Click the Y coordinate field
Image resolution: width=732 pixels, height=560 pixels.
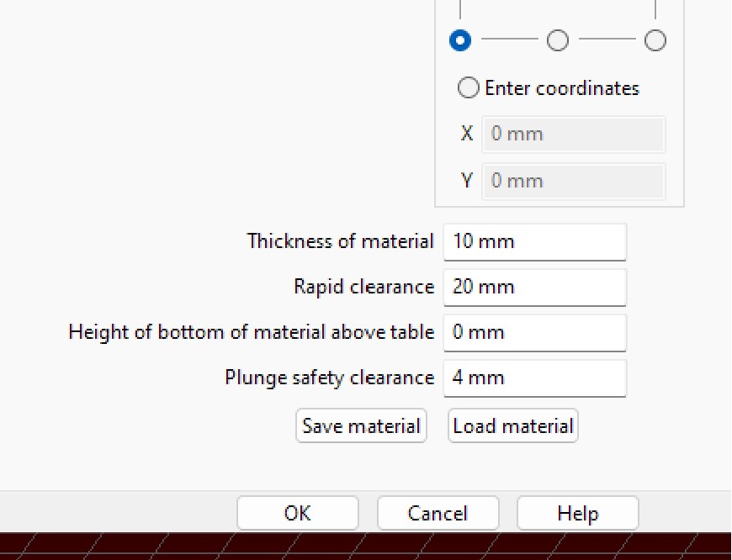point(574,181)
